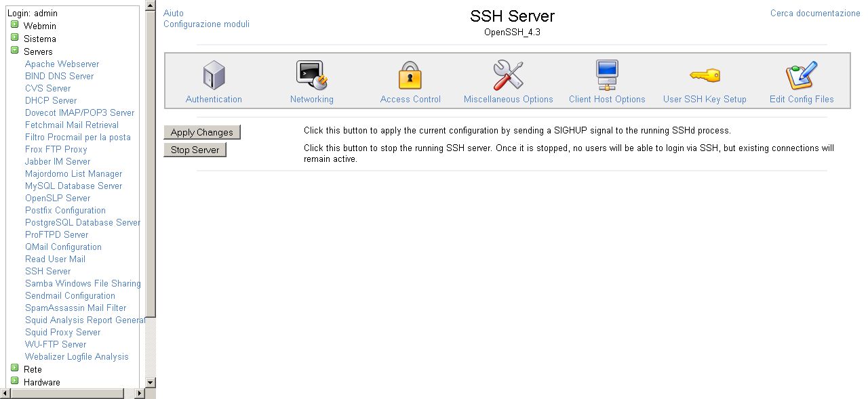Click the User SSH Key Setup key icon
The image size is (868, 399).
pyautogui.click(x=705, y=75)
